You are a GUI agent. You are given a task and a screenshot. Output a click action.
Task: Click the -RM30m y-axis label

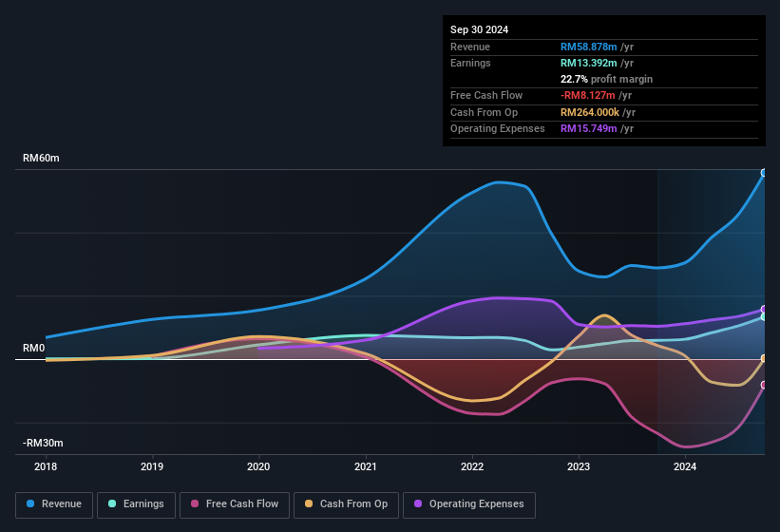(x=43, y=443)
